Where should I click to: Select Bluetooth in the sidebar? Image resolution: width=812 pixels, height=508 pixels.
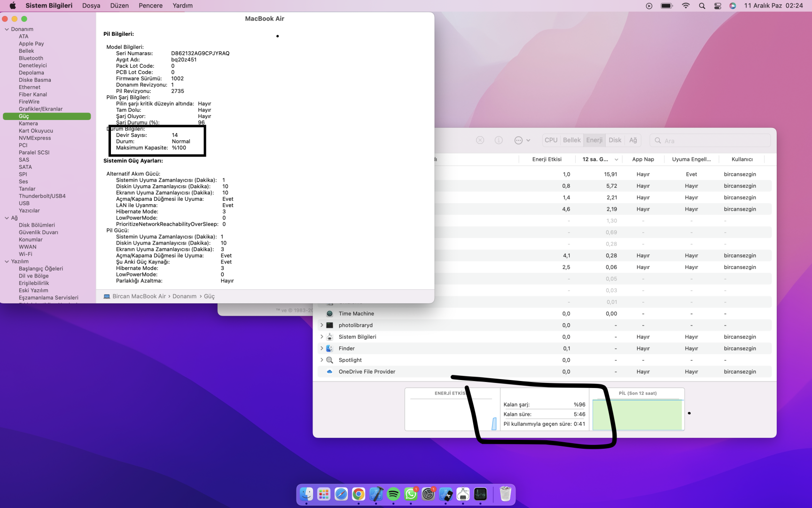31,58
